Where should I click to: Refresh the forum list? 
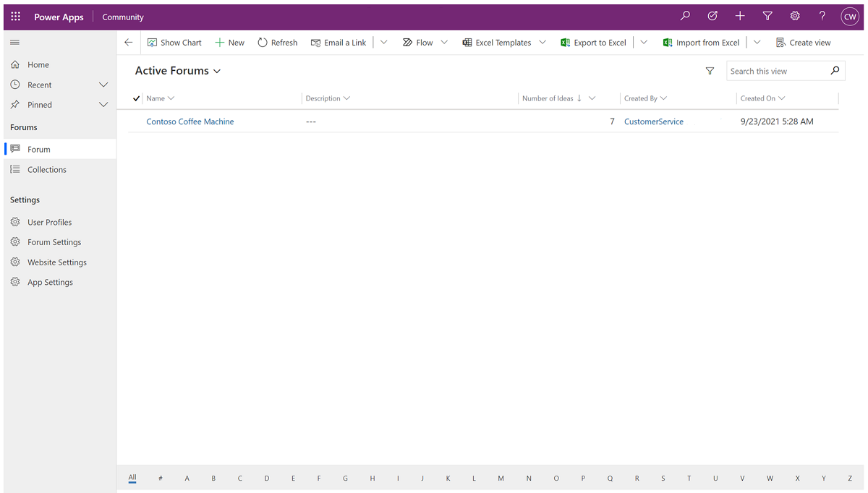click(x=278, y=43)
